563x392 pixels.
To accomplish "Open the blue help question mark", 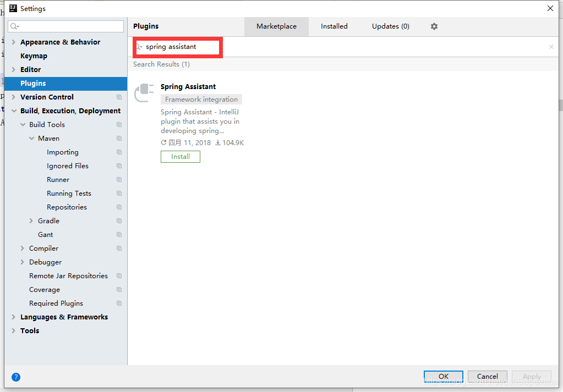I will click(16, 377).
